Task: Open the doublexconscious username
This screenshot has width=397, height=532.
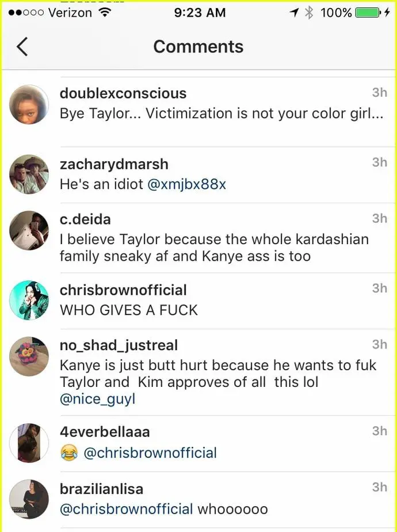Action: [123, 93]
